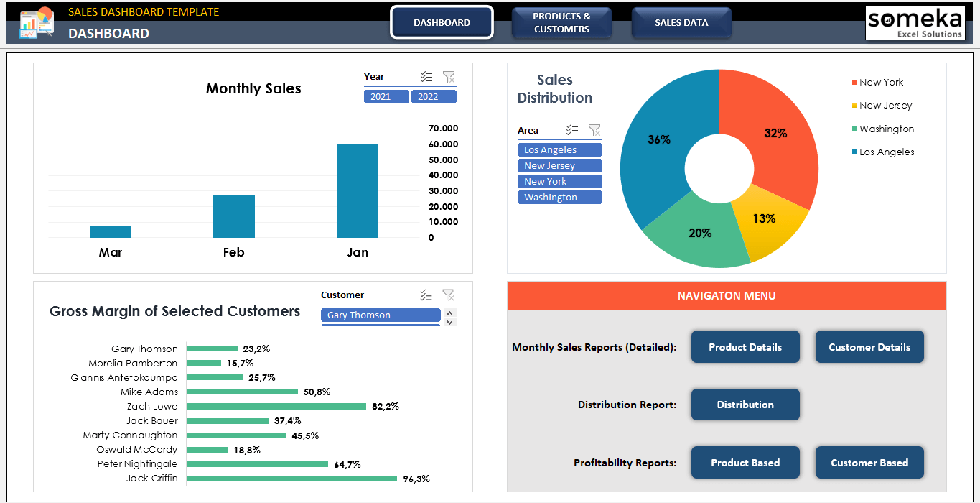Open the Products & Customers tab

coord(561,22)
